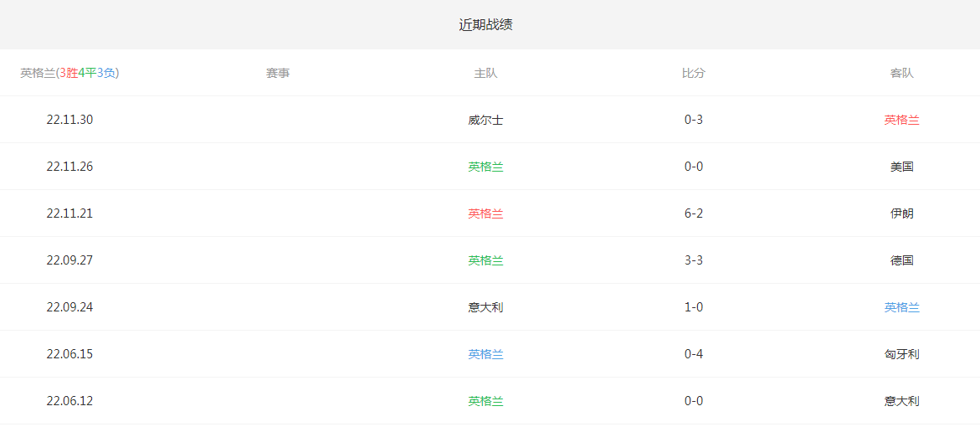Open away team 意大利 on 22.06.12
This screenshot has width=980, height=432.
(x=902, y=401)
